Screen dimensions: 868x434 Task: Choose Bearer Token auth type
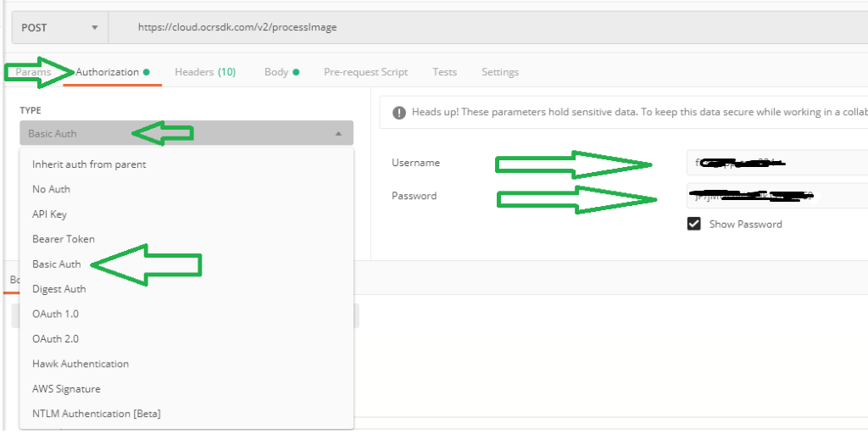click(x=186, y=239)
